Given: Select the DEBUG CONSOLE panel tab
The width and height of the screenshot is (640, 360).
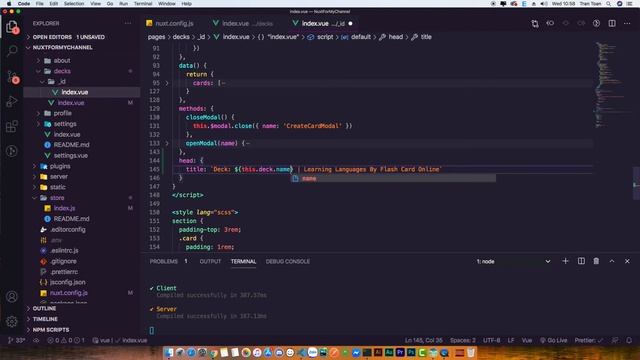Looking at the screenshot, I should click(288, 261).
